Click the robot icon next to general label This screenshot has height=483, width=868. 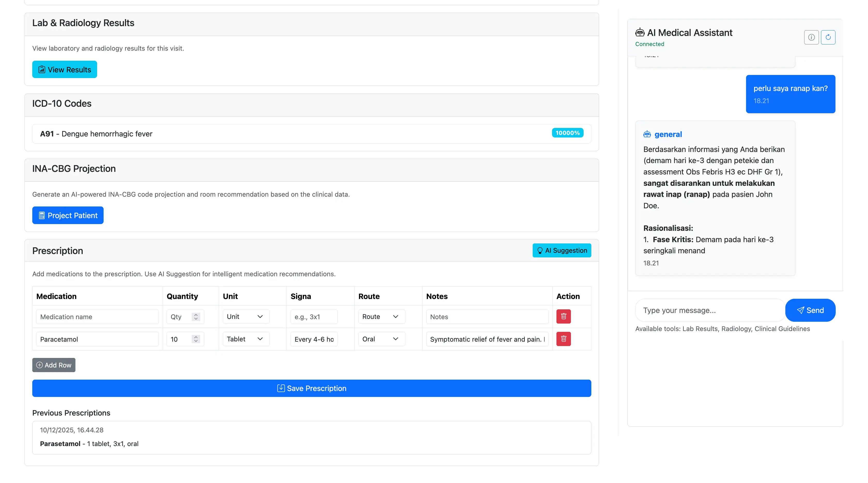[647, 134]
